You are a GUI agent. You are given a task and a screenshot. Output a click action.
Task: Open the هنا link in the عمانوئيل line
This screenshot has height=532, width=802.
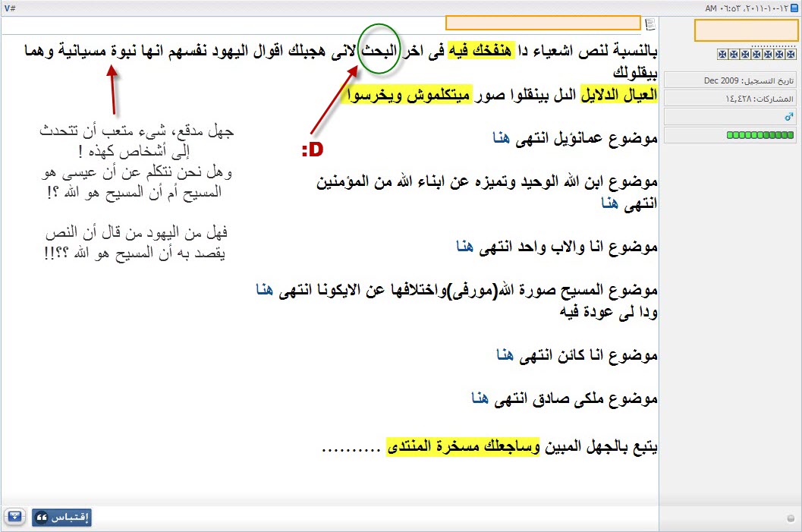click(x=500, y=139)
